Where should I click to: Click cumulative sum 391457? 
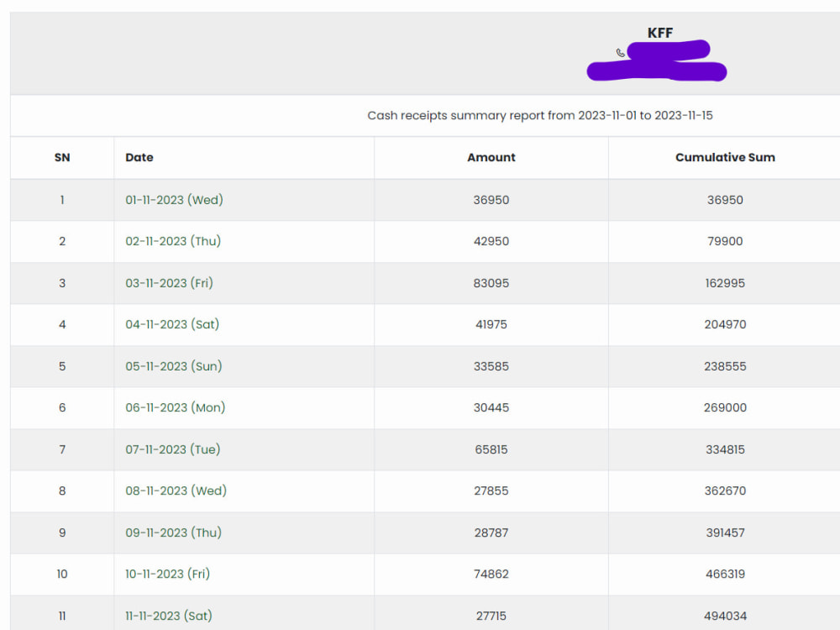(x=726, y=533)
